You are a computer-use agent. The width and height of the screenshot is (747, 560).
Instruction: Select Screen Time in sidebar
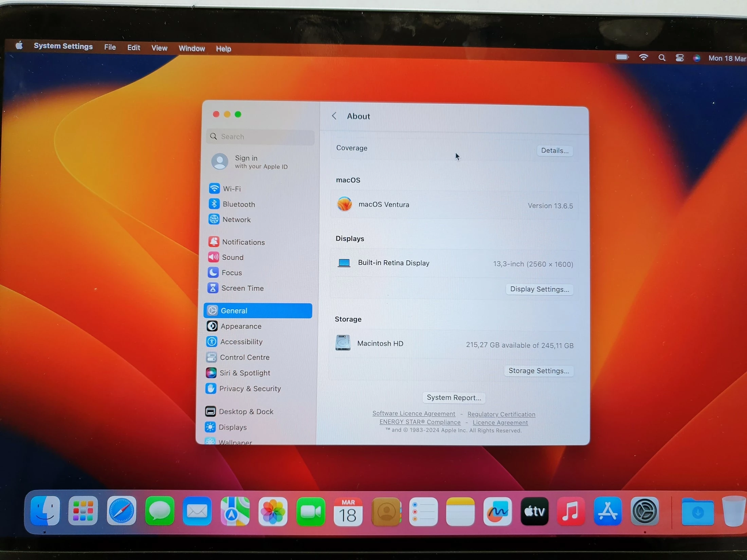[x=259, y=288]
